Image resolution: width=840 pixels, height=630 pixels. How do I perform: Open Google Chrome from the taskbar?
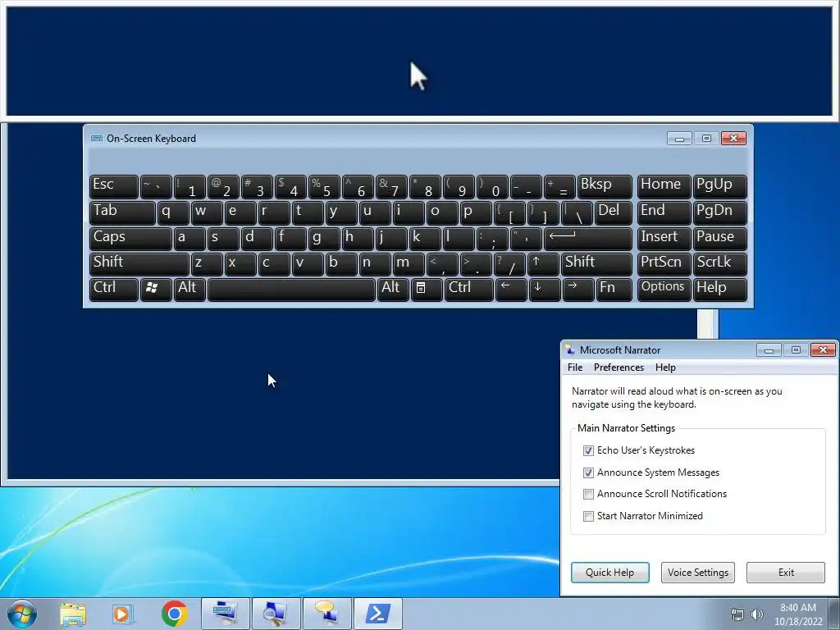(174, 614)
